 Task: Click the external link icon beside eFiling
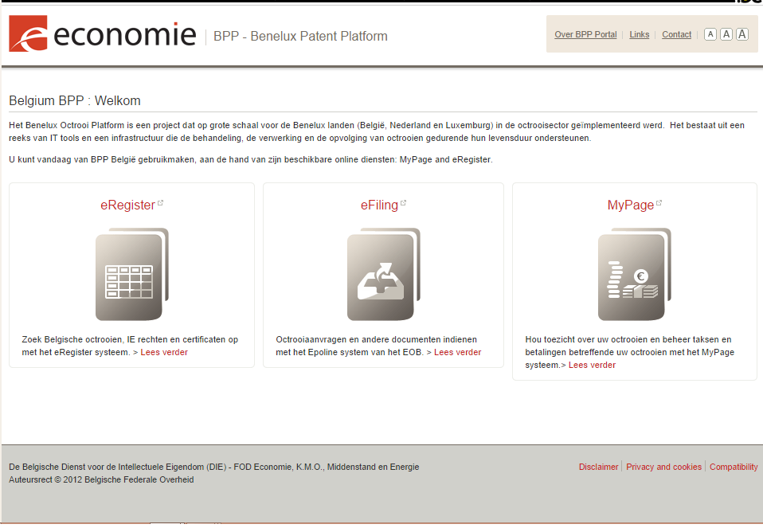[x=403, y=203]
